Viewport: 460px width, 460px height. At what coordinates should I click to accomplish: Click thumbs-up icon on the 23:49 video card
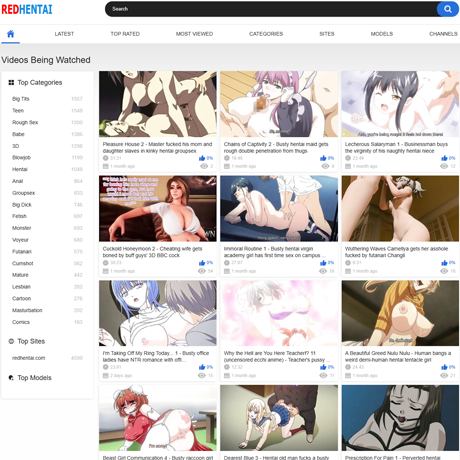click(x=444, y=158)
